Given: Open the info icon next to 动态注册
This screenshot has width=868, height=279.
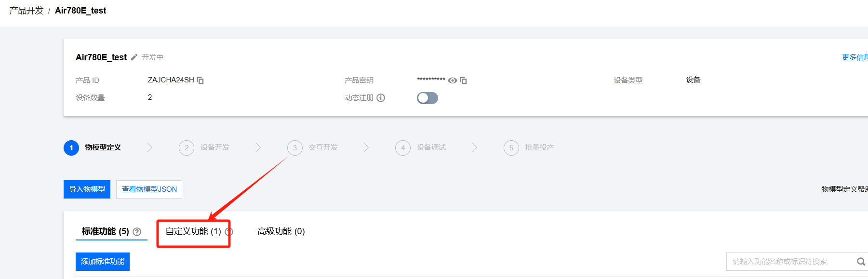Looking at the screenshot, I should 381,98.
